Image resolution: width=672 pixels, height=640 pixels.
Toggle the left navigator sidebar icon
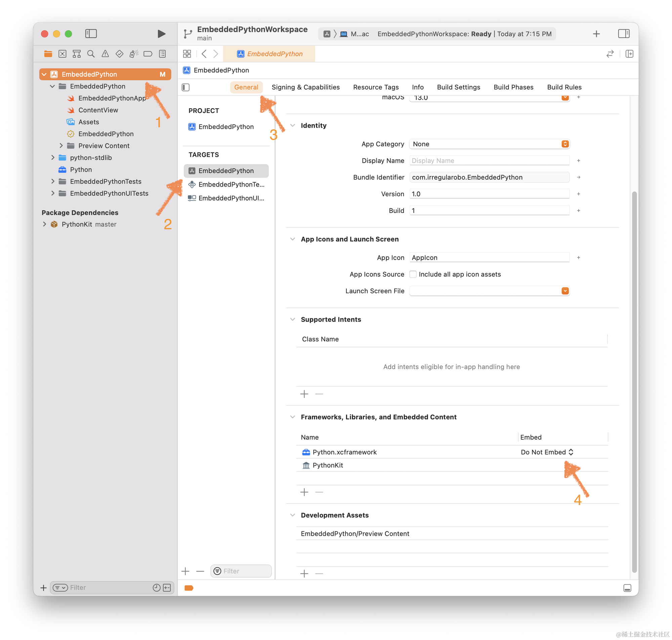click(91, 33)
